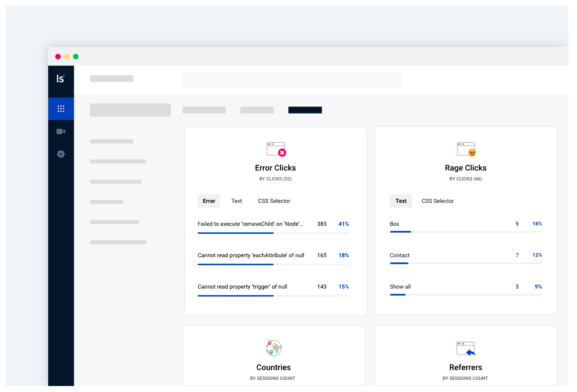Viewport: 577px width, 392px height.
Task: Open settings gear icon in sidebar
Action: point(61,154)
